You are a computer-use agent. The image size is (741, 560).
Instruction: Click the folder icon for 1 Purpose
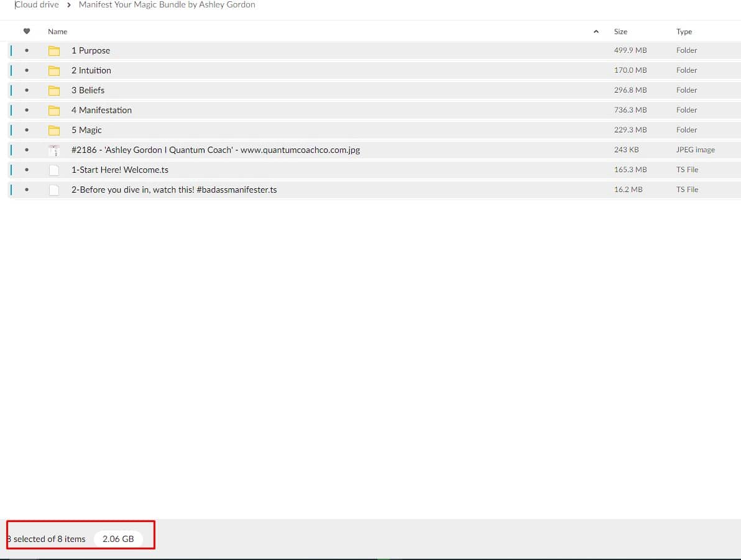click(x=54, y=51)
